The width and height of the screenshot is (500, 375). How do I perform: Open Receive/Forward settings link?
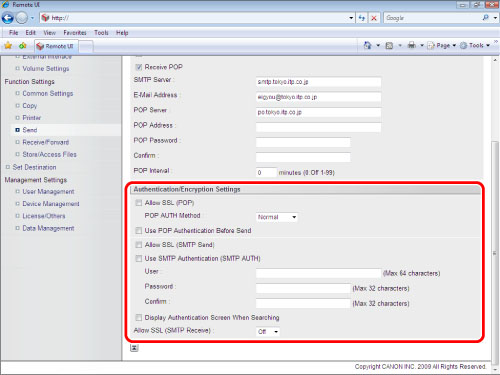[x=46, y=142]
